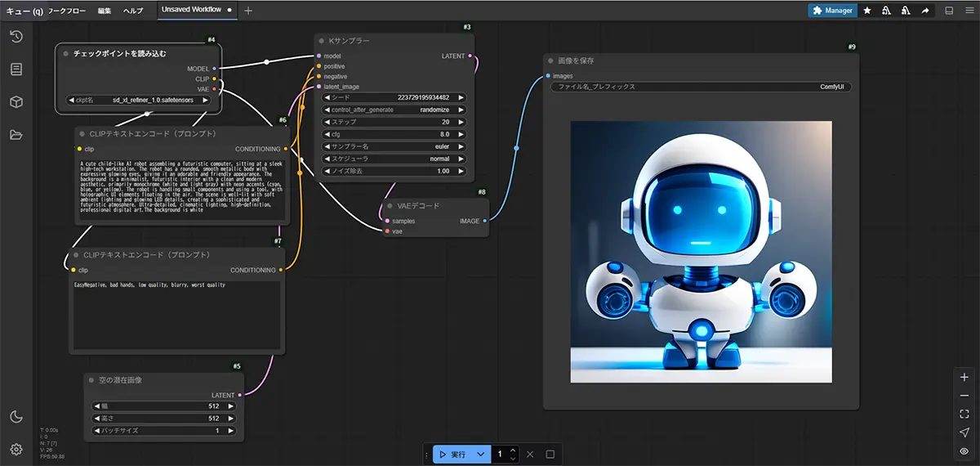This screenshot has width=980, height=466.
Task: Open the サンプラー名 combo showing euler
Action: coord(395,146)
